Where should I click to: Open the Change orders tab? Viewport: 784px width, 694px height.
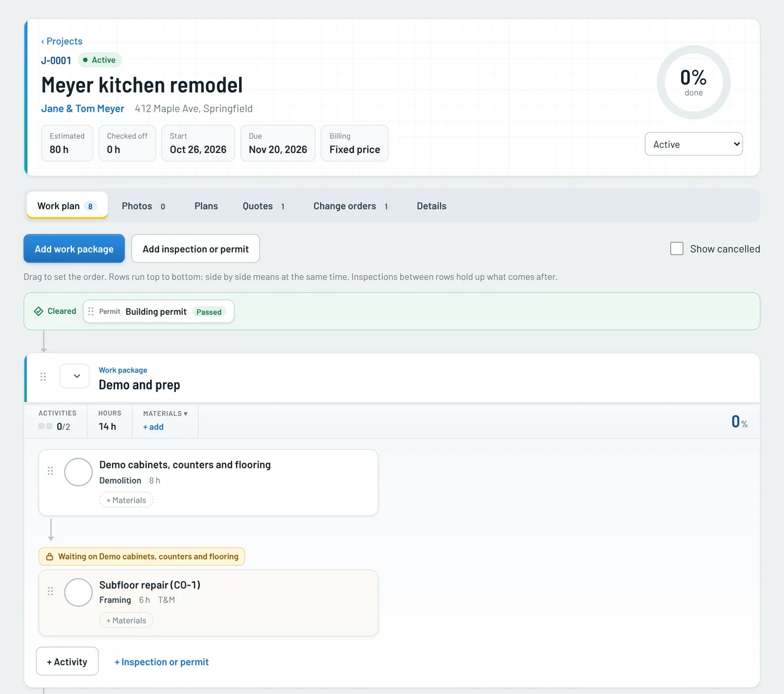point(351,206)
